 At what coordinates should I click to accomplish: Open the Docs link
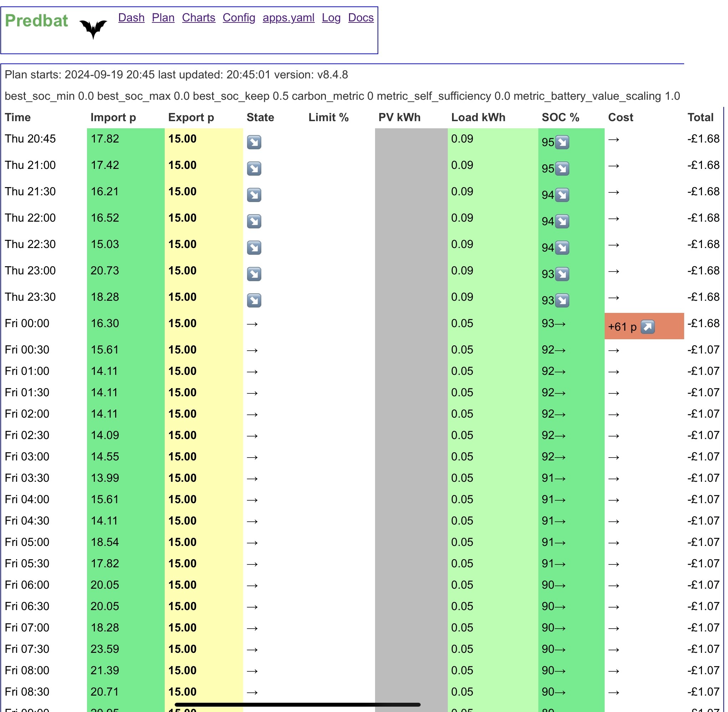point(361,17)
